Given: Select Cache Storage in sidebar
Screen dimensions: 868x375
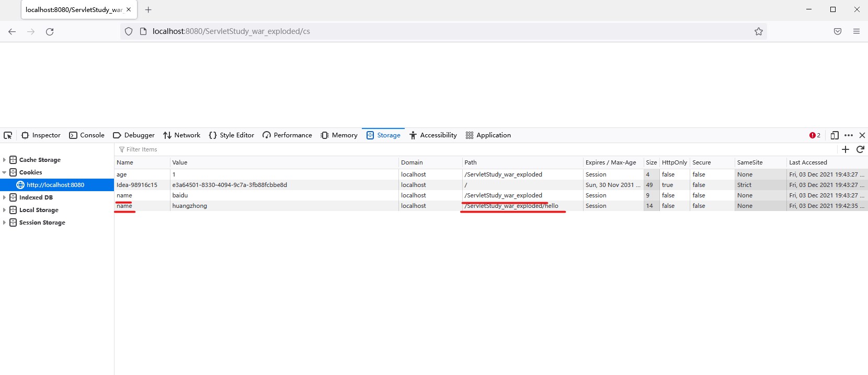Looking at the screenshot, I should (x=40, y=160).
